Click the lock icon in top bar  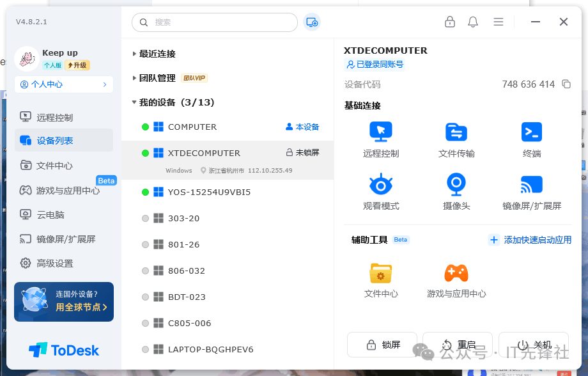[450, 22]
